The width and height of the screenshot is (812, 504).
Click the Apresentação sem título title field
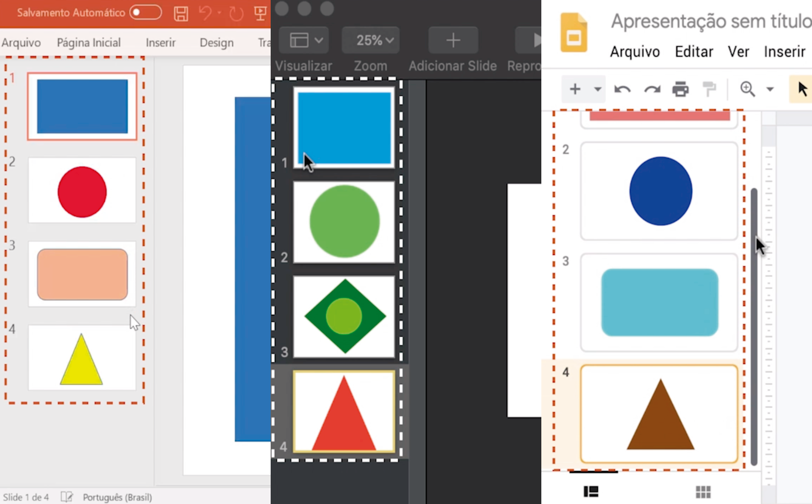coord(711,21)
